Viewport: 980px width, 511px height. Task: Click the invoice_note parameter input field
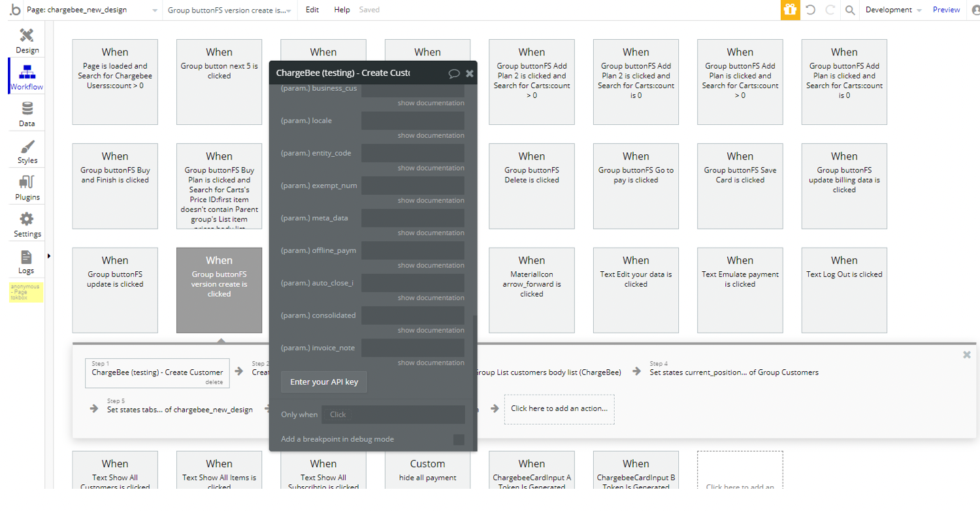click(x=413, y=348)
